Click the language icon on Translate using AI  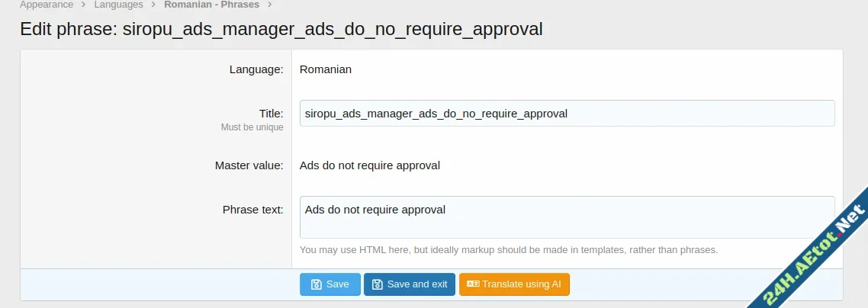[x=473, y=284]
